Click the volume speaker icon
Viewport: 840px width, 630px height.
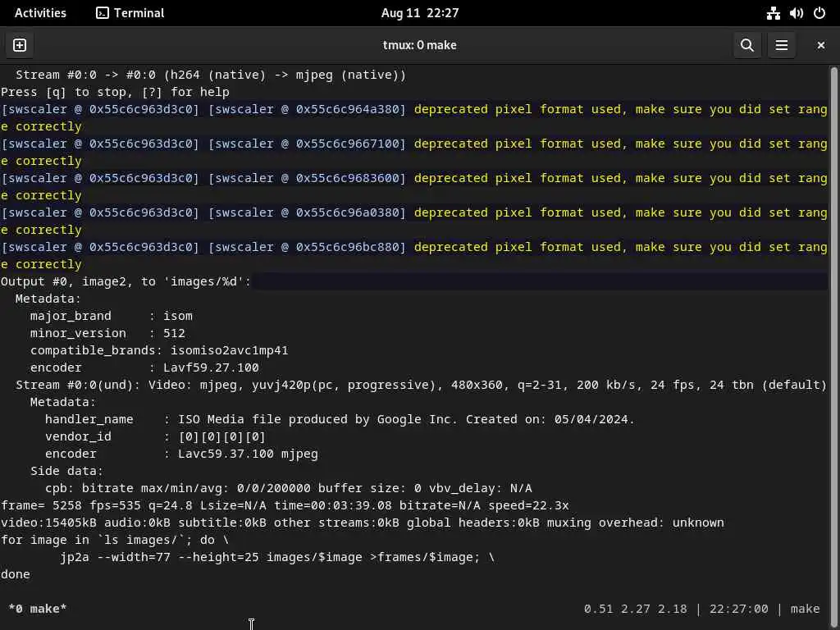click(x=796, y=13)
